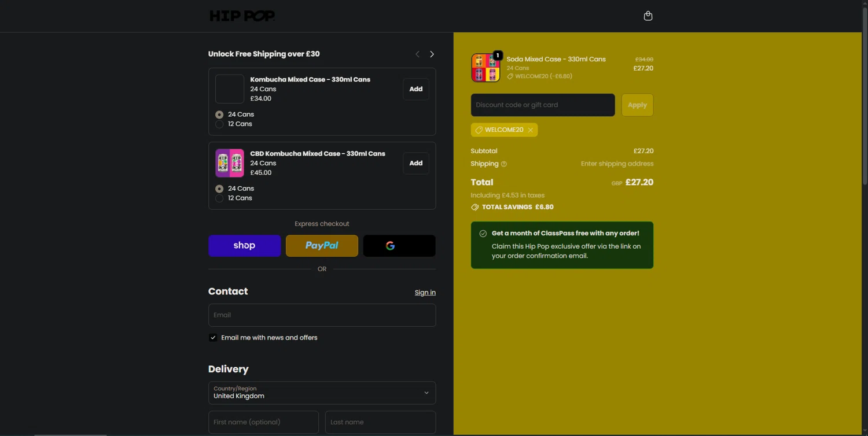Screen dimensions: 868x436
Task: Select 12 Cans for CBD Kombucha case
Action: pyautogui.click(x=219, y=198)
